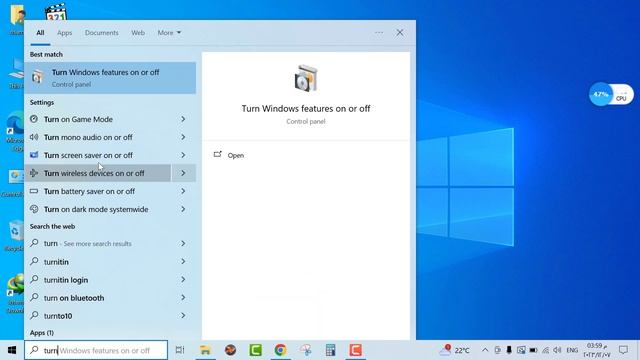Select Turn wireless devices on or off
The width and height of the screenshot is (640, 360).
point(98,173)
